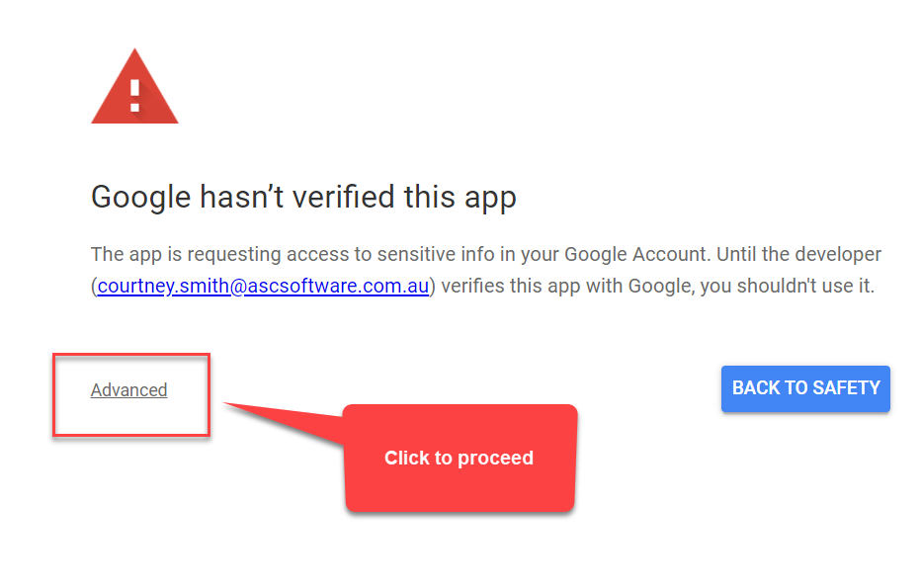Open courtney.smith@ascsoftware.com.au email link

[263, 286]
